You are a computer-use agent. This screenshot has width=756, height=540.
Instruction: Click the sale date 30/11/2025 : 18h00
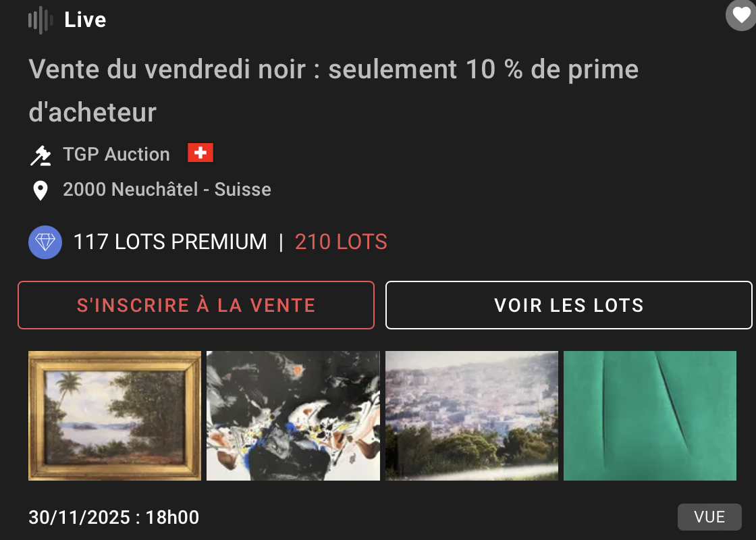[x=114, y=517]
